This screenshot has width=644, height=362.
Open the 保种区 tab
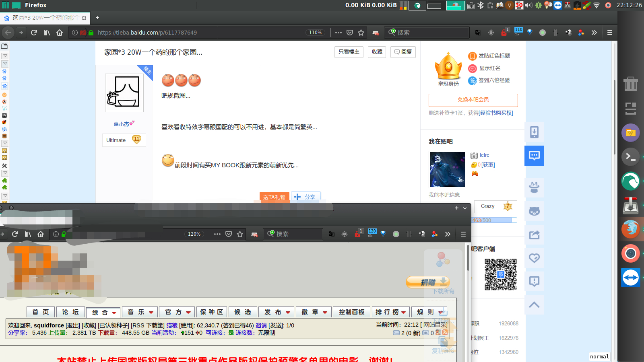(212, 312)
